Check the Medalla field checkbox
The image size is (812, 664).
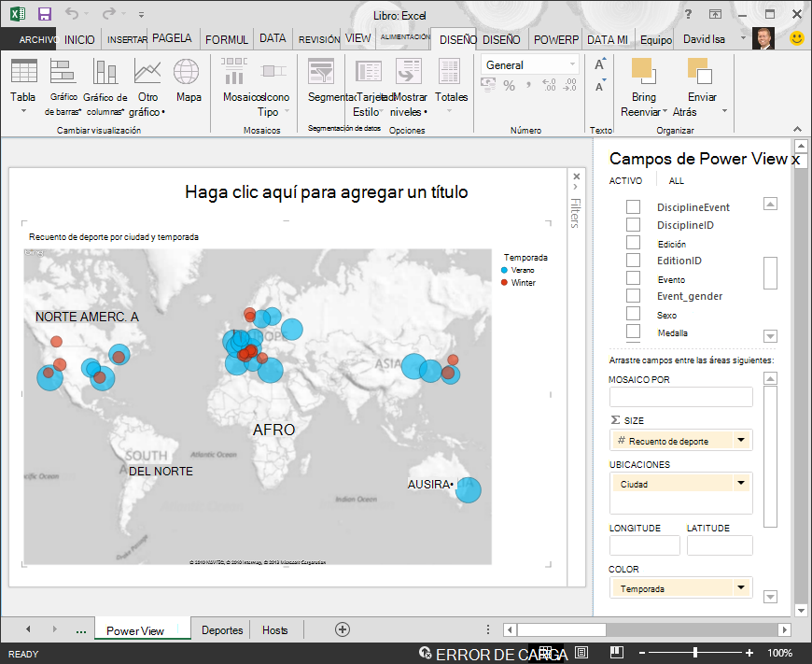point(633,332)
